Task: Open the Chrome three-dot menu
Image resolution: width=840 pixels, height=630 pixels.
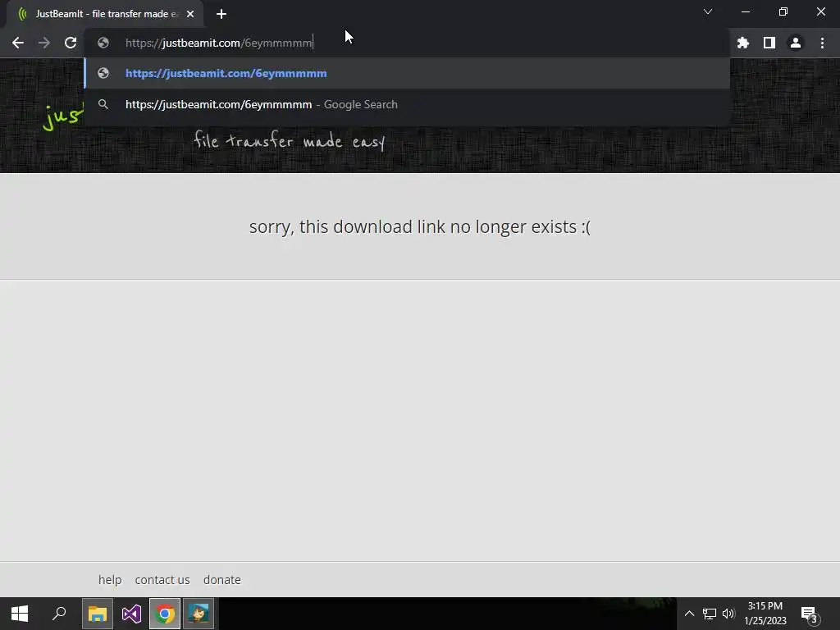Action: 822,43
